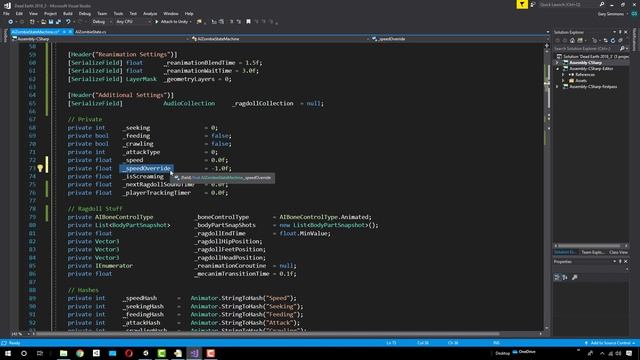Open the Analyze menu

pos(150,13)
